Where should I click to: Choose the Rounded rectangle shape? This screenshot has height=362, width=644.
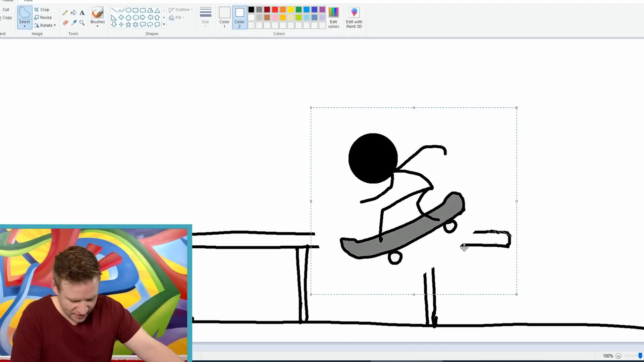coord(143,10)
